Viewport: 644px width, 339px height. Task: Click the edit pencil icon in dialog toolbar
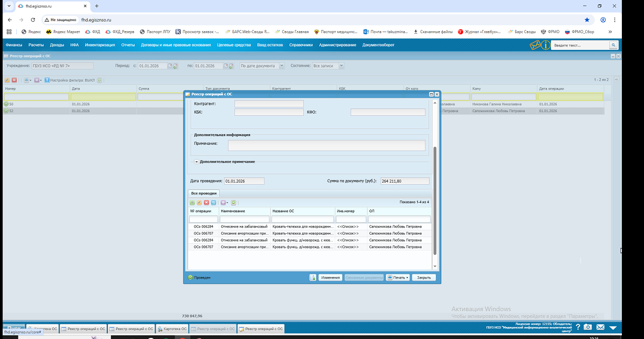199,202
